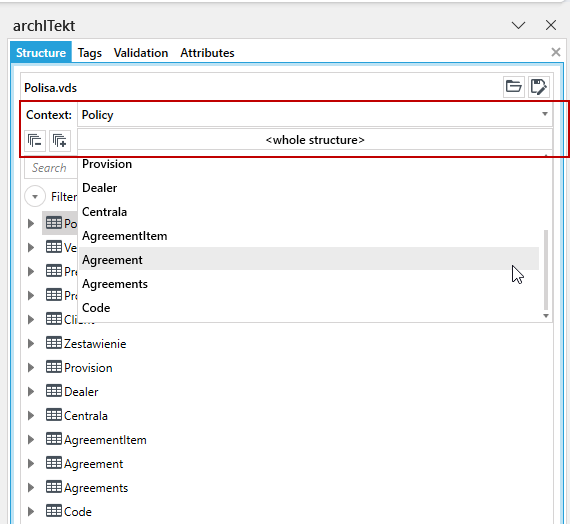Select Code in dropdown list

(309, 308)
